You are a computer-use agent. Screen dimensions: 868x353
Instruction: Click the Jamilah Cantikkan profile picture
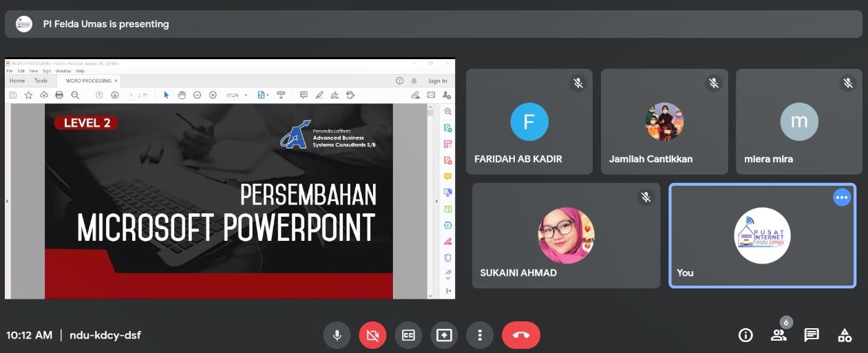664,122
